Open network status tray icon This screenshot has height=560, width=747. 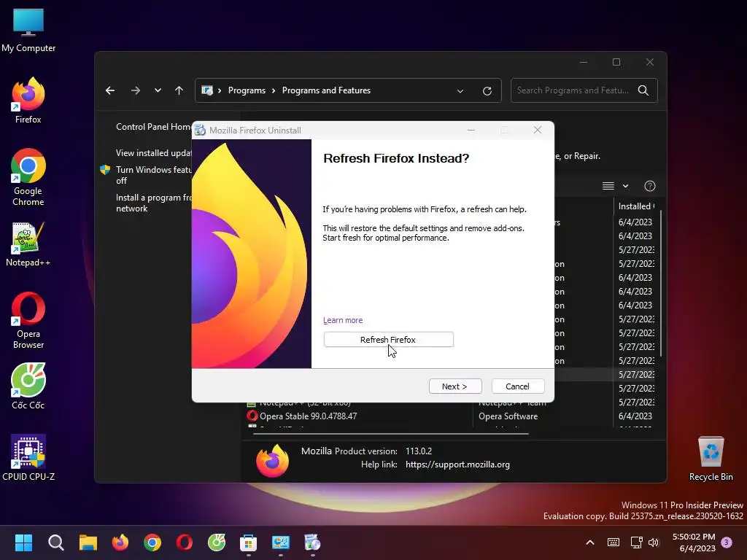click(636, 542)
